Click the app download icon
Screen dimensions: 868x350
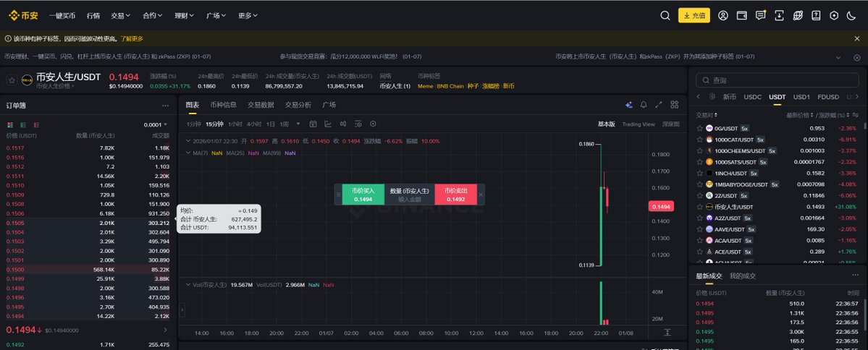tap(779, 15)
